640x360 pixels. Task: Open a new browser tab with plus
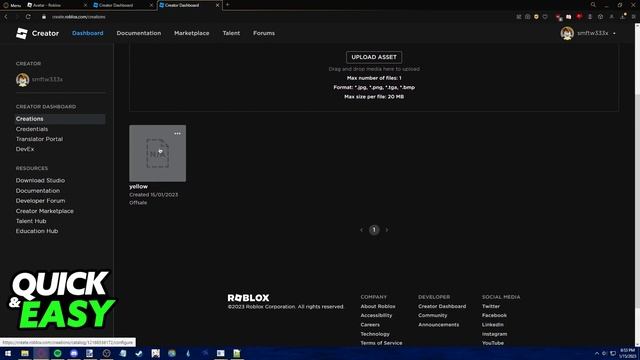pos(228,5)
